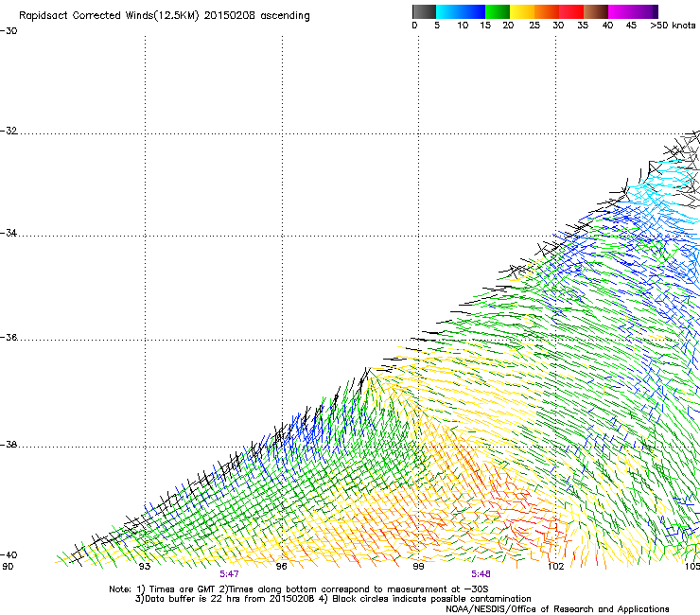
Task: Click the purple 5:48 time label
Action: pos(481,574)
